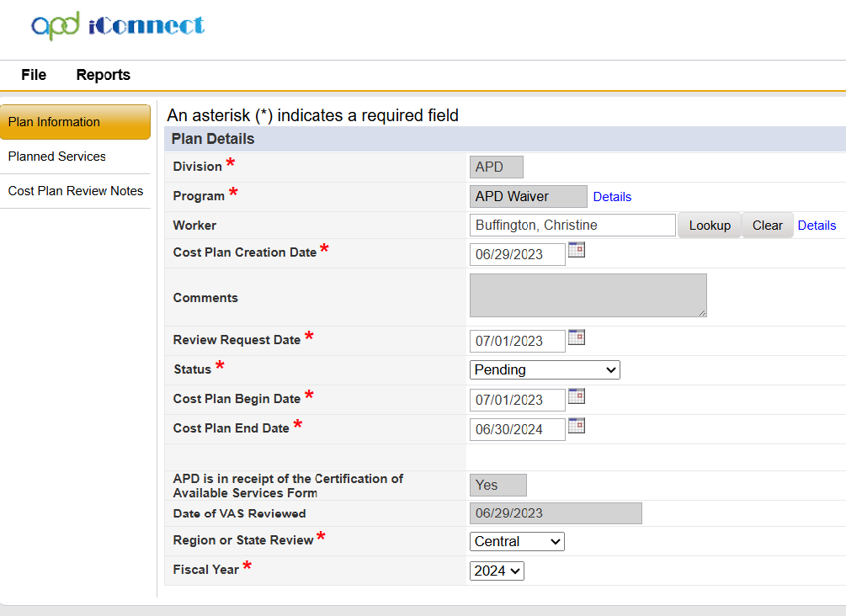Click the 'Date of VAS Reviewed' label
This screenshot has height=616, width=846.
(x=239, y=513)
